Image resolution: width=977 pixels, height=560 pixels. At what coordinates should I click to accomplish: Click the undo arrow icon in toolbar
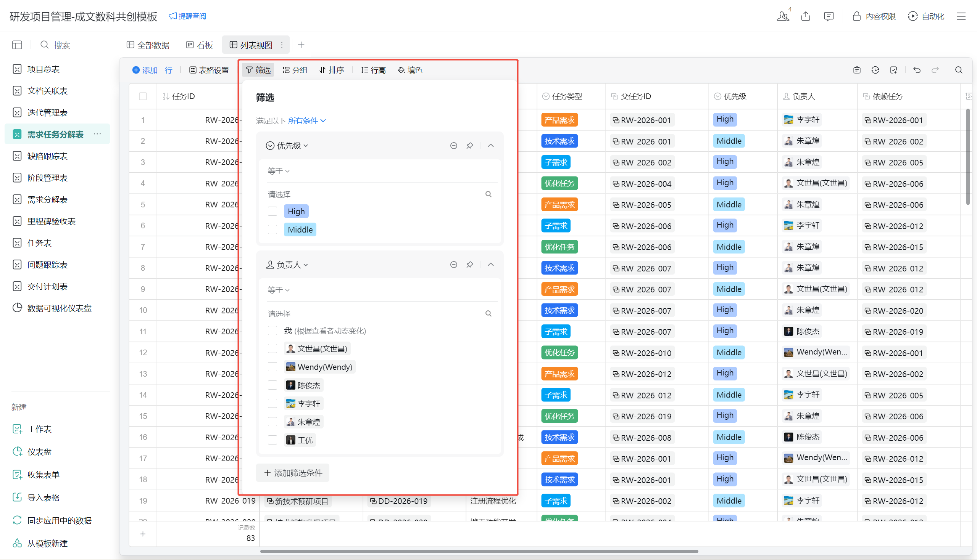point(917,70)
